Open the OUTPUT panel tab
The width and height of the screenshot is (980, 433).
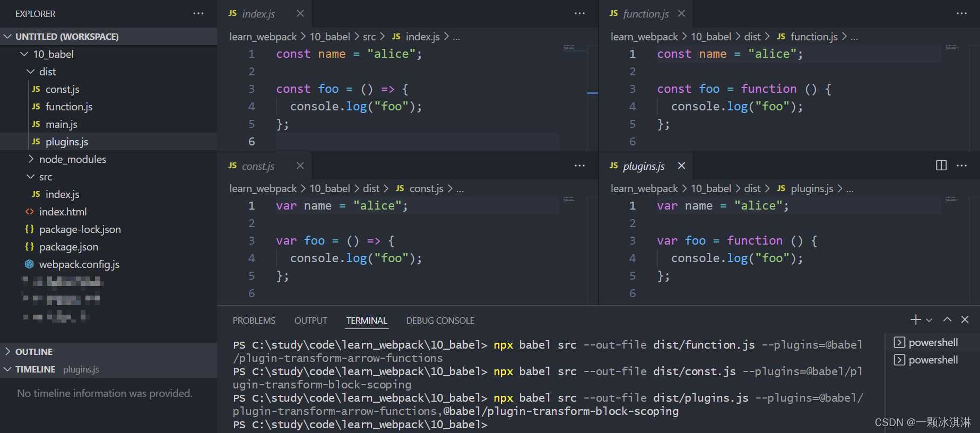pos(311,321)
